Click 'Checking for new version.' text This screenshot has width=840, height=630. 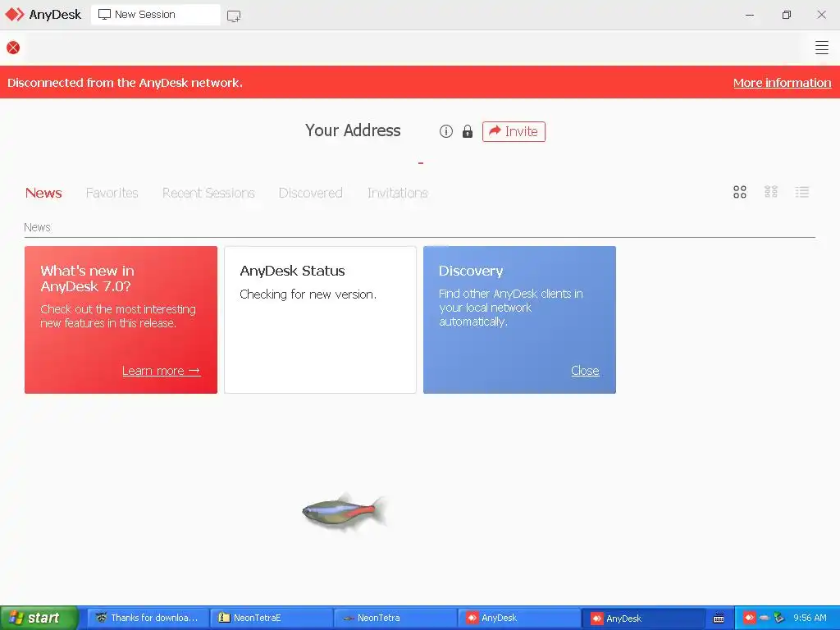point(308,294)
